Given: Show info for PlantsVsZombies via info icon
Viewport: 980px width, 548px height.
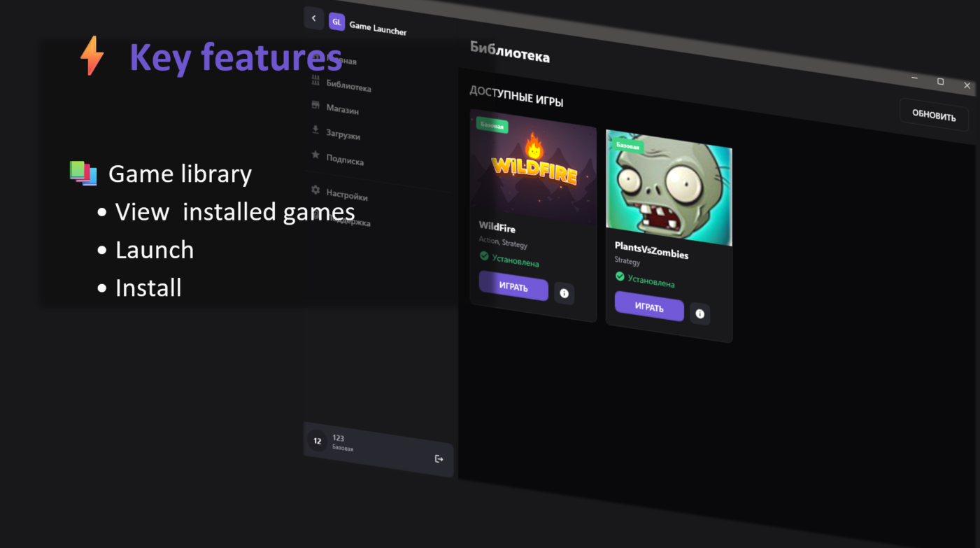Looking at the screenshot, I should [x=700, y=314].
